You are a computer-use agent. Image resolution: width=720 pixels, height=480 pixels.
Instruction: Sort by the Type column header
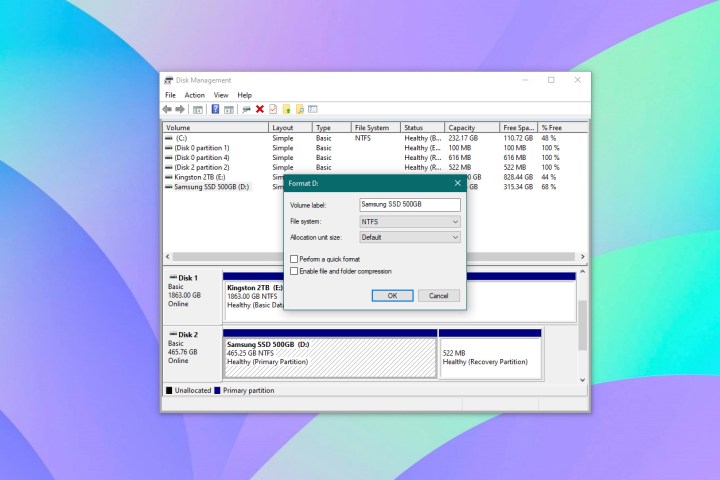tap(332, 128)
